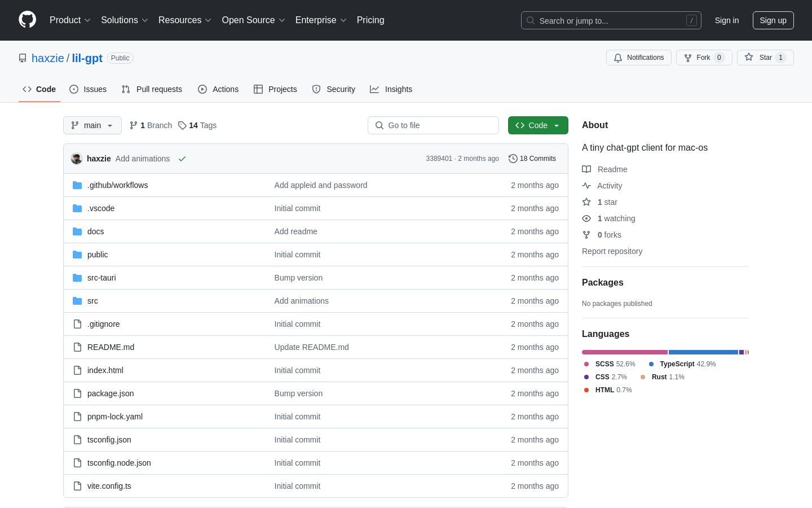This screenshot has width=812, height=508.
Task: Click the branch icon next to 1 Branch
Action: pyautogui.click(x=134, y=125)
